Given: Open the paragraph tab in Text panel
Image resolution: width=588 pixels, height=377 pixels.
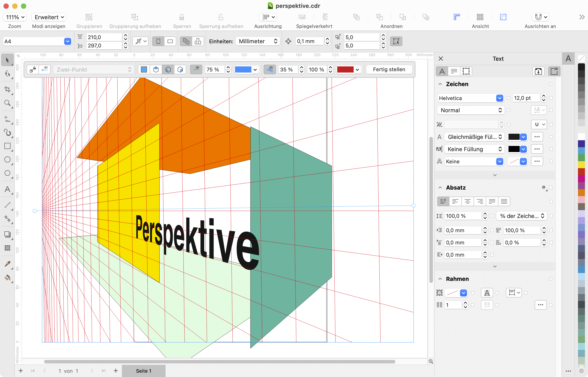Looking at the screenshot, I should [454, 71].
